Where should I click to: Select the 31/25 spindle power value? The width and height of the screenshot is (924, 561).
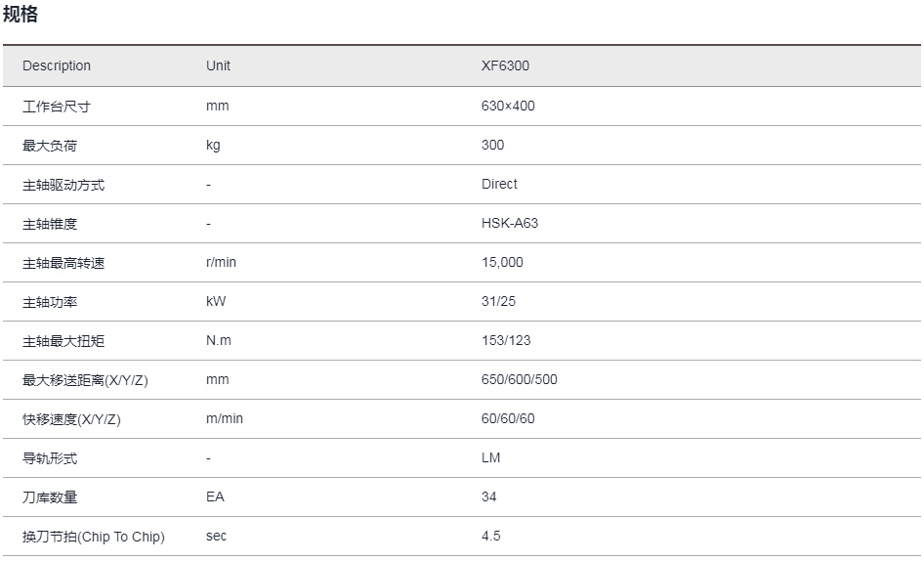[498, 301]
